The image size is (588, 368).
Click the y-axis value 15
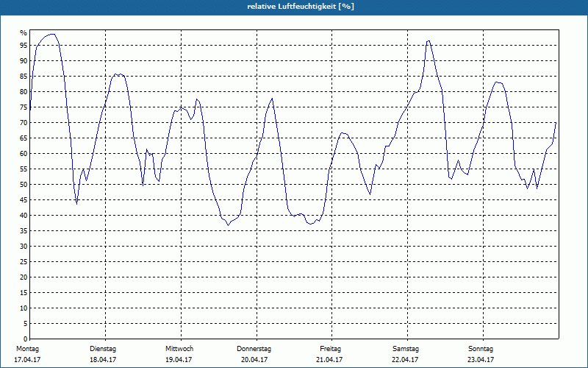[24, 292]
